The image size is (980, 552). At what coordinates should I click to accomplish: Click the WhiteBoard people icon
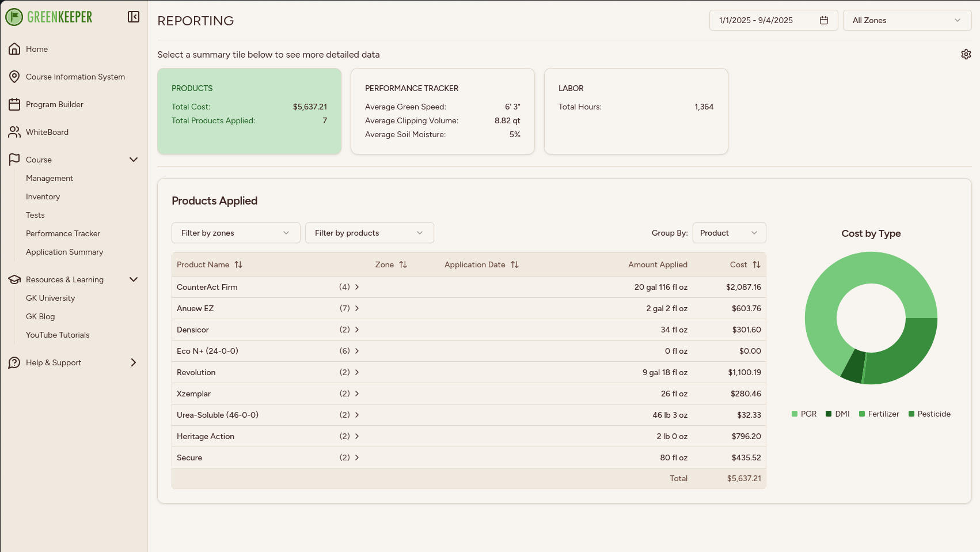click(14, 132)
